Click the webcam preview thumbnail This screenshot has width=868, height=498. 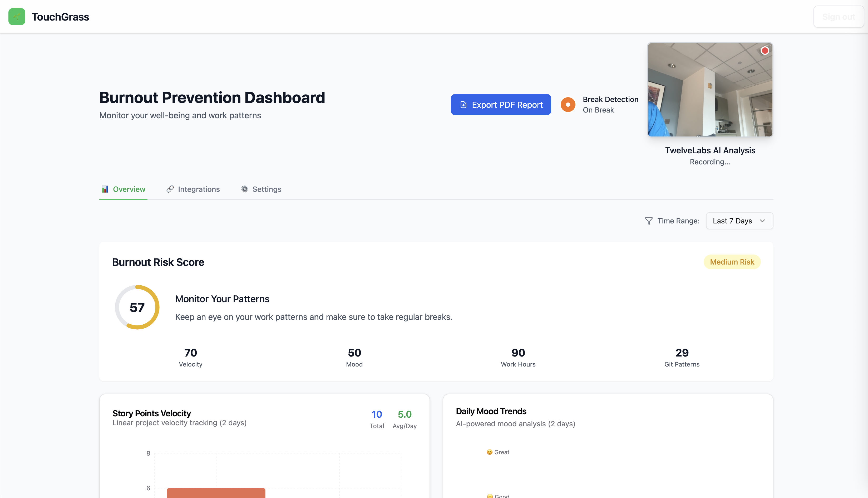click(x=710, y=90)
